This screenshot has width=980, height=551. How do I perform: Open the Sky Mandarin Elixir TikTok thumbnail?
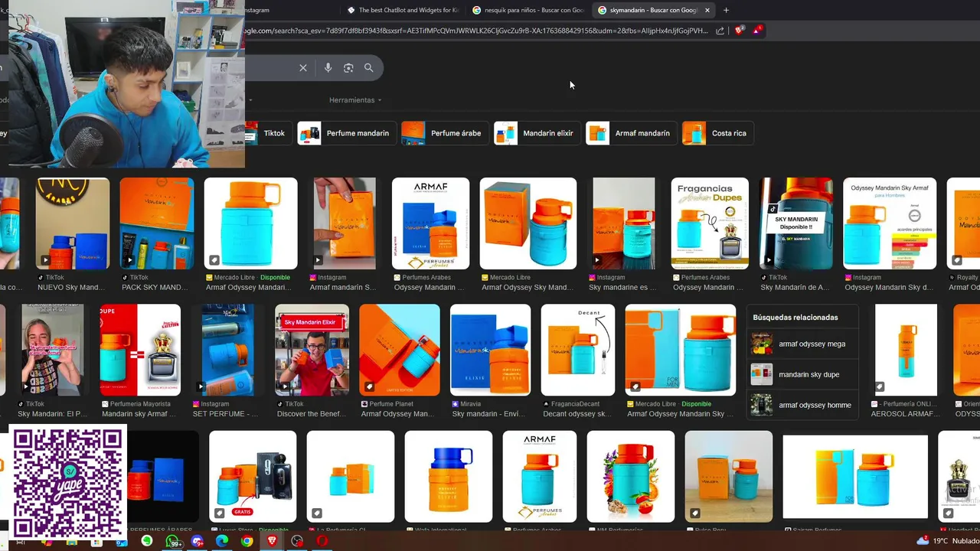click(x=312, y=350)
